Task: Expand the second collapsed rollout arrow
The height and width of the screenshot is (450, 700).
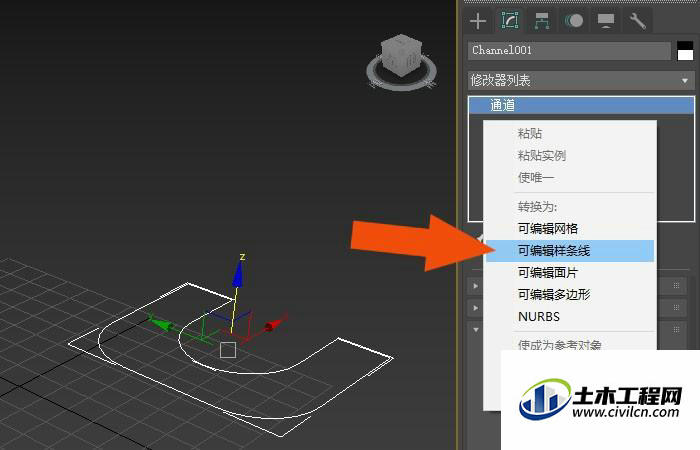Action: 475,308
